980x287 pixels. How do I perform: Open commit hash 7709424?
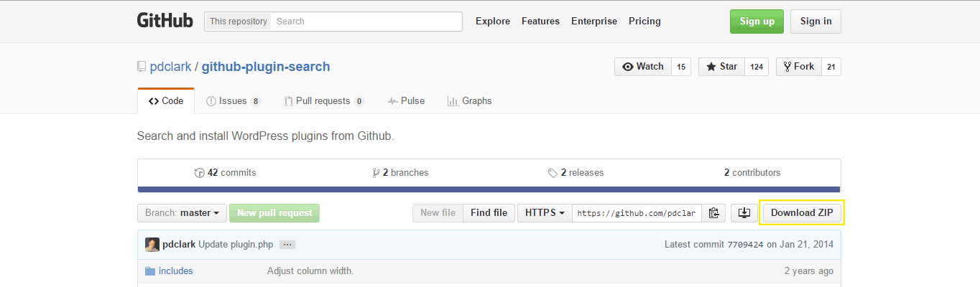(747, 245)
